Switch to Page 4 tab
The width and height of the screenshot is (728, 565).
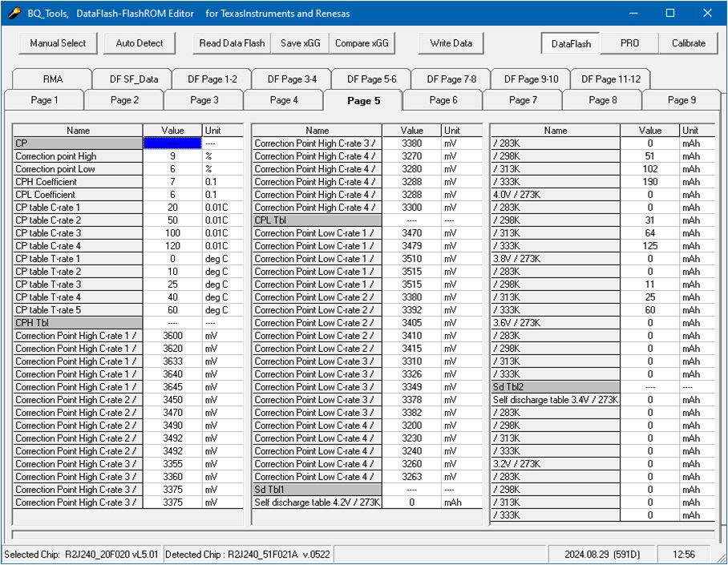click(x=284, y=100)
